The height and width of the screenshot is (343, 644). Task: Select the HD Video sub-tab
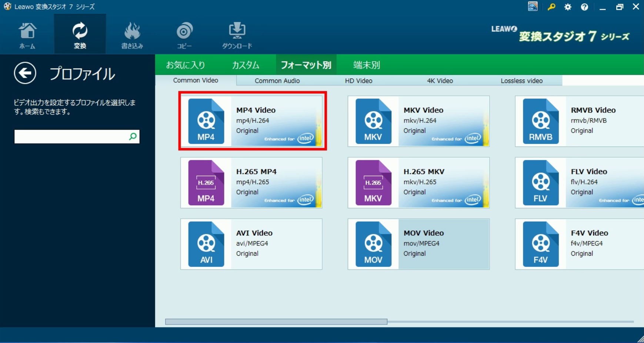pos(358,81)
